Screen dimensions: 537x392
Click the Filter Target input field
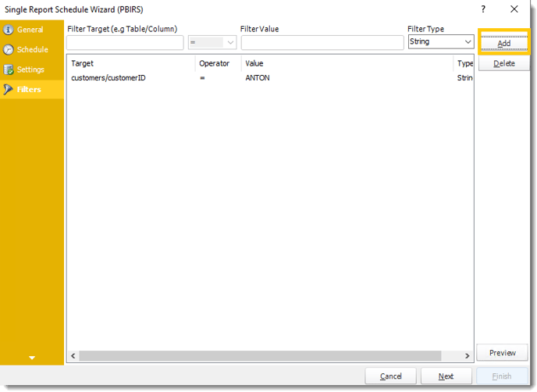[x=125, y=43]
